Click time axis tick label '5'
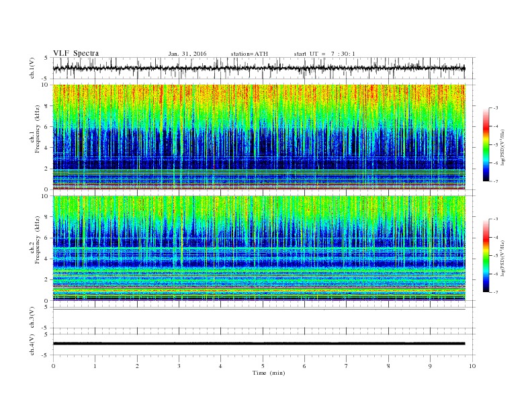 (263, 366)
